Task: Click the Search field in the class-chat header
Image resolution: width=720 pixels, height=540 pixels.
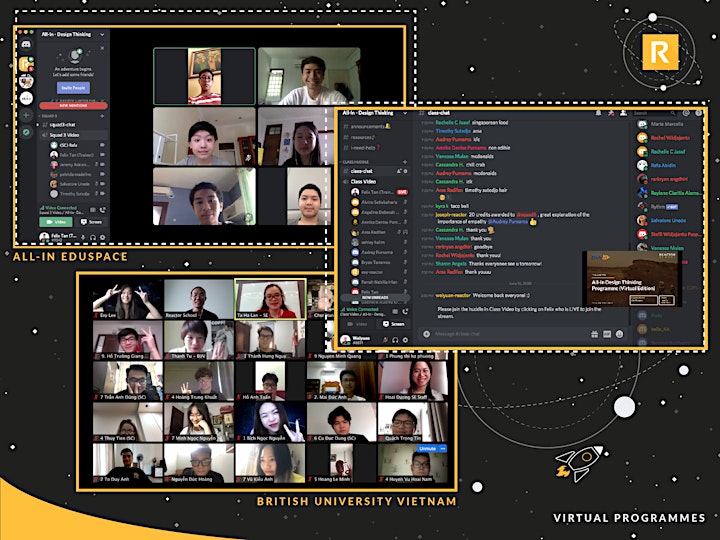Action: tap(654, 113)
